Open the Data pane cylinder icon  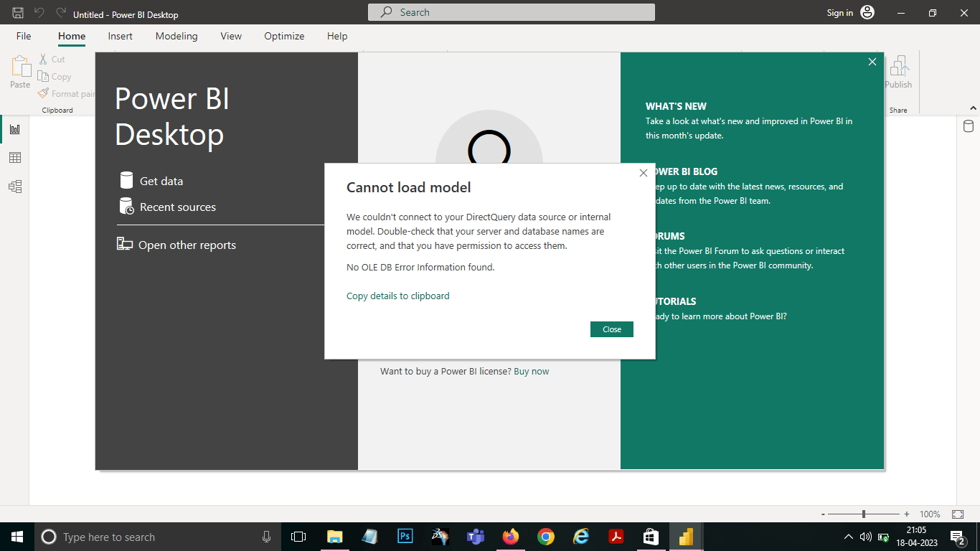pos(969,127)
